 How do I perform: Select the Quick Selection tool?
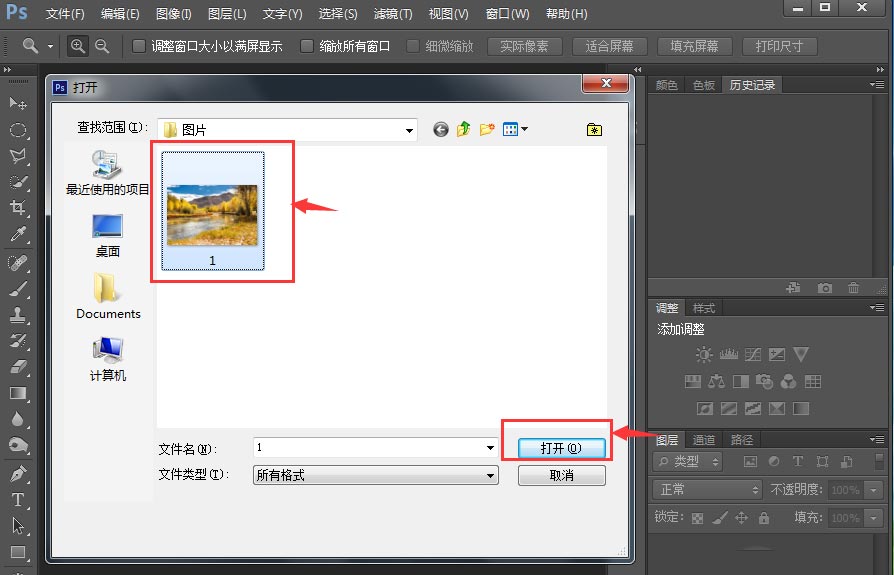(18, 182)
